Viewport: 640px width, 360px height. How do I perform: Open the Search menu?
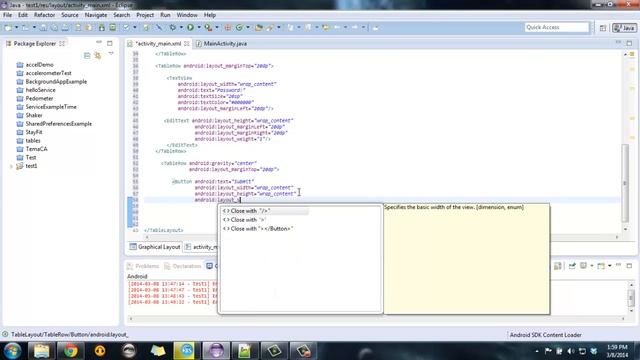coord(122,15)
